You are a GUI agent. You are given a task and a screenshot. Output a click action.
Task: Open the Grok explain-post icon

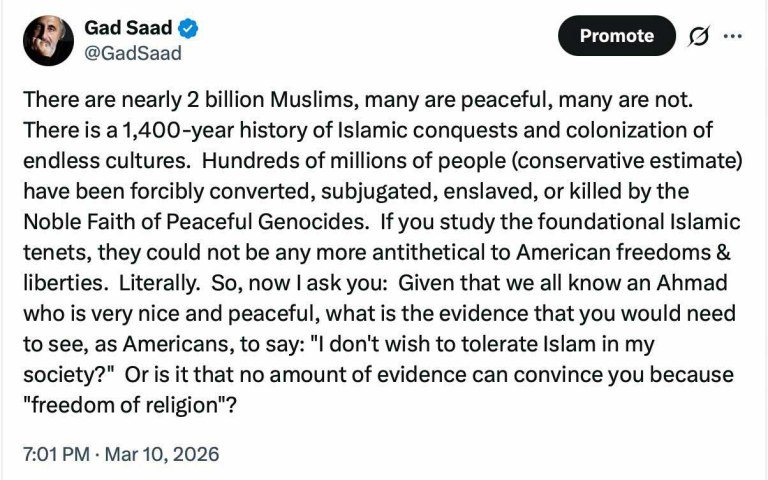tap(698, 36)
